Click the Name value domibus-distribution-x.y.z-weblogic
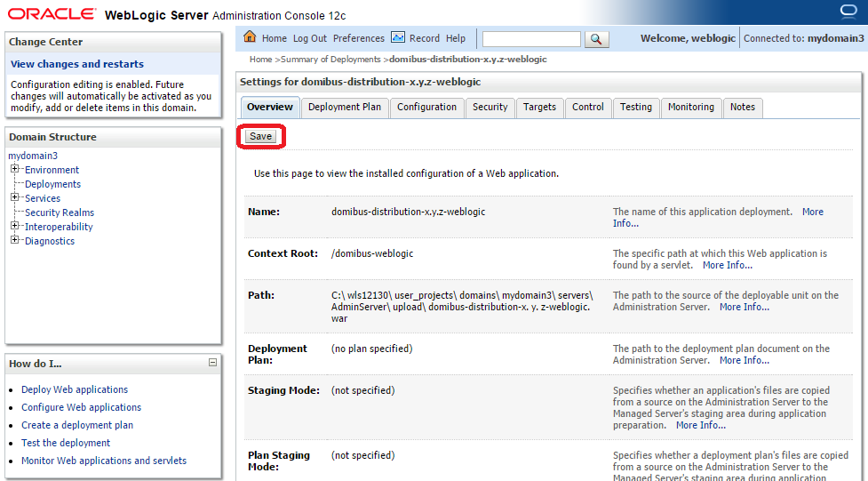 [408, 212]
